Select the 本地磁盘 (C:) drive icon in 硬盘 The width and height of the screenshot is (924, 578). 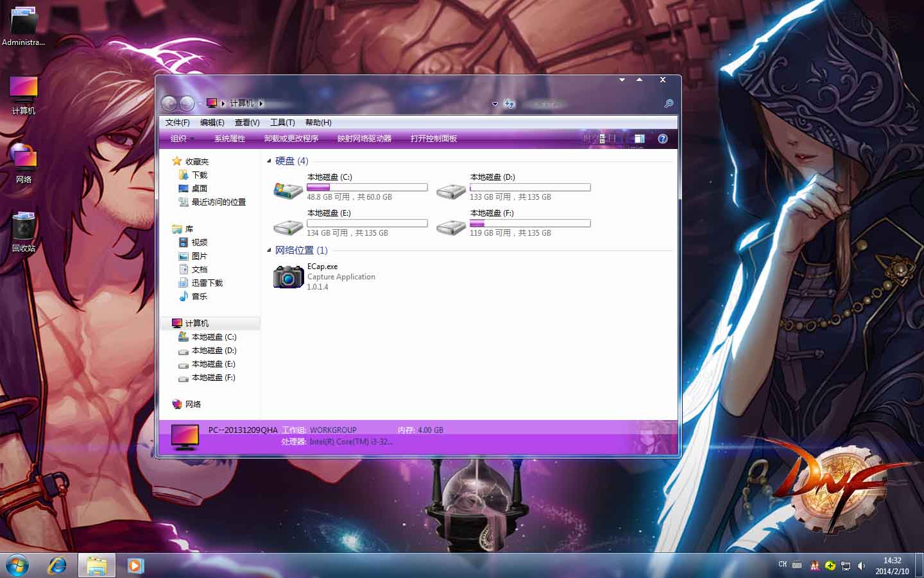(288, 190)
